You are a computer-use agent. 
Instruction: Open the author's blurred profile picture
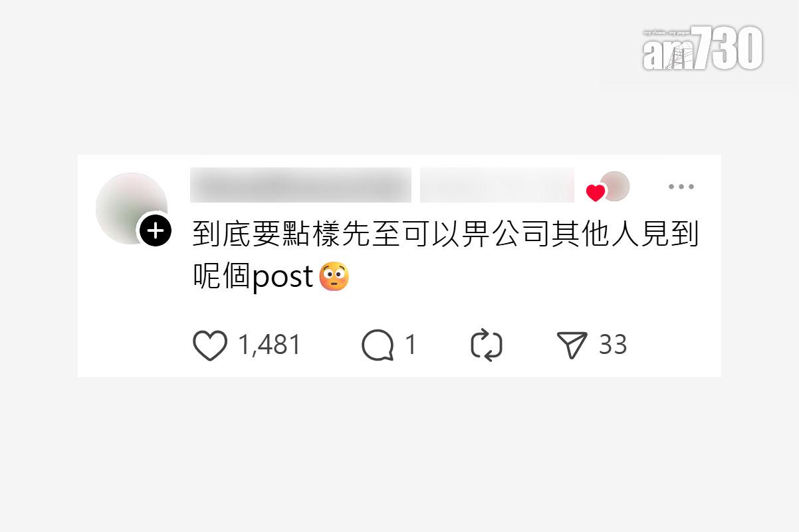131,208
